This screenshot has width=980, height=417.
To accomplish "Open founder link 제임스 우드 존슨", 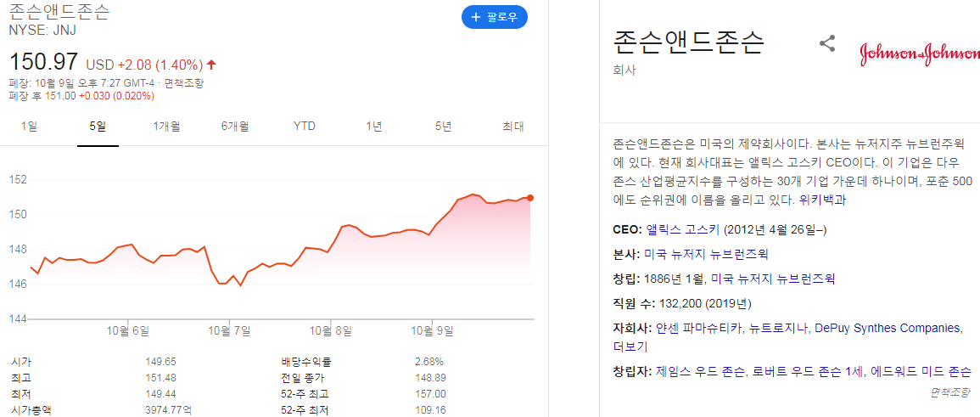I will click(700, 371).
